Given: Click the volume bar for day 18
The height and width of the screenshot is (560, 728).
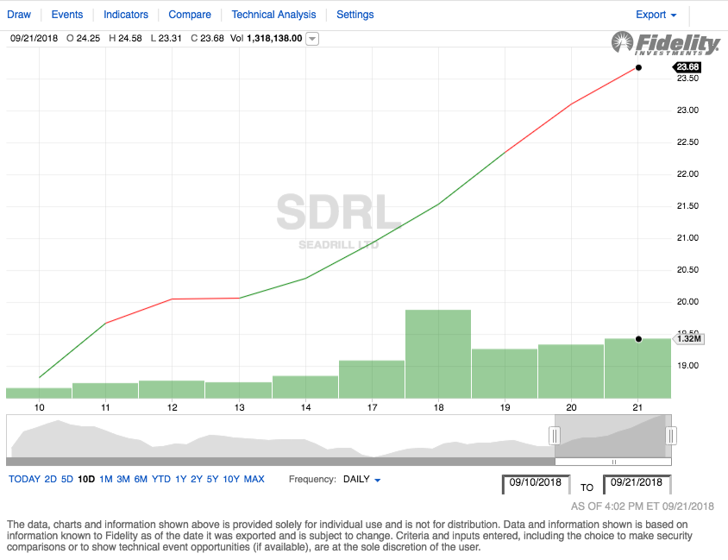Looking at the screenshot, I should click(438, 354).
